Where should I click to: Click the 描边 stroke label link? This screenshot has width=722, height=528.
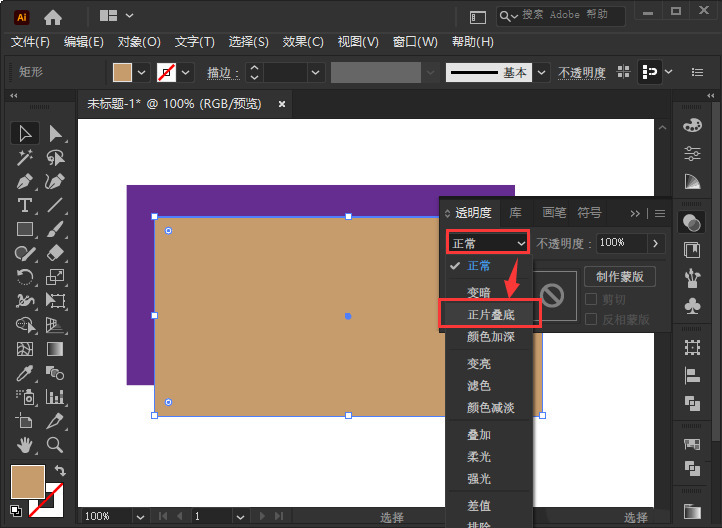pyautogui.click(x=223, y=72)
